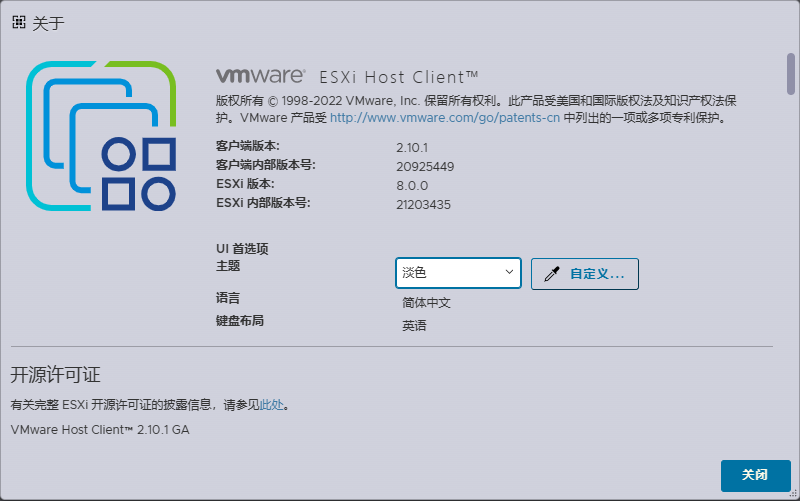This screenshot has height=501, width=800.
Task: Click the ESXi build number 21203435
Action: coord(424,204)
